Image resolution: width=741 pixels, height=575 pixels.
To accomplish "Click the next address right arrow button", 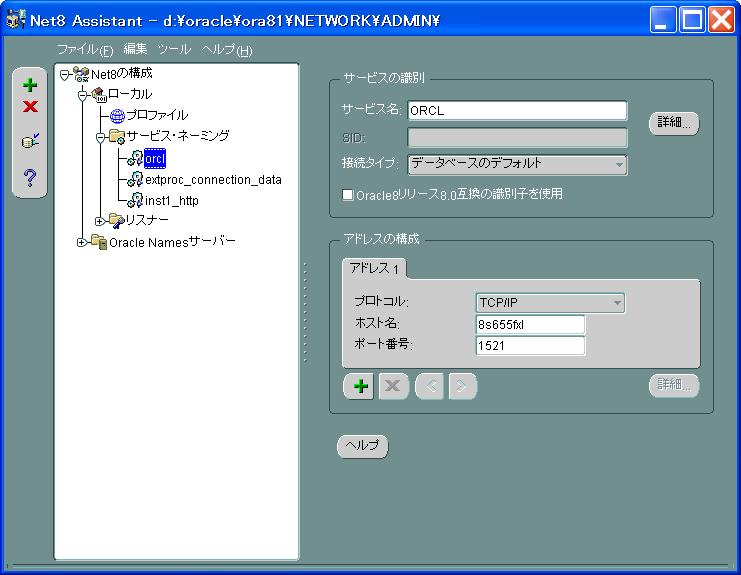I will click(462, 386).
